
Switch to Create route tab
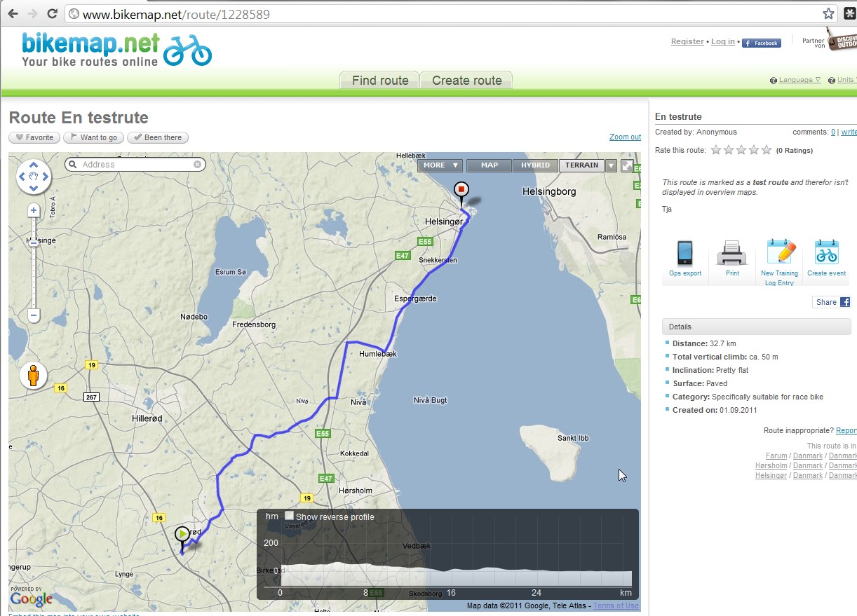tap(466, 80)
